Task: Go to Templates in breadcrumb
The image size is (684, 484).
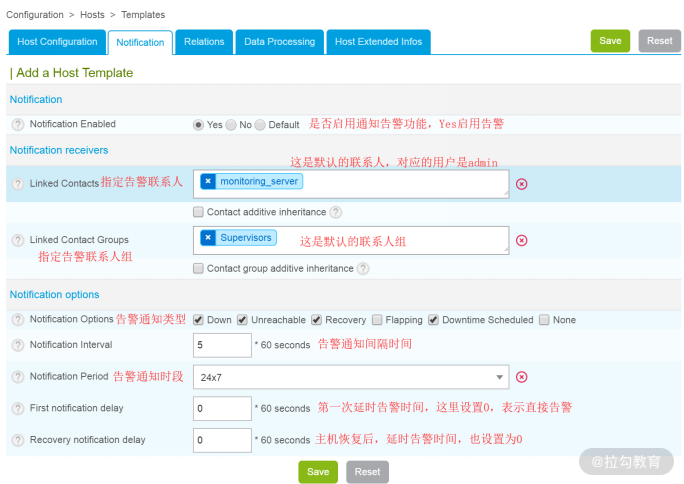Action: click(143, 15)
